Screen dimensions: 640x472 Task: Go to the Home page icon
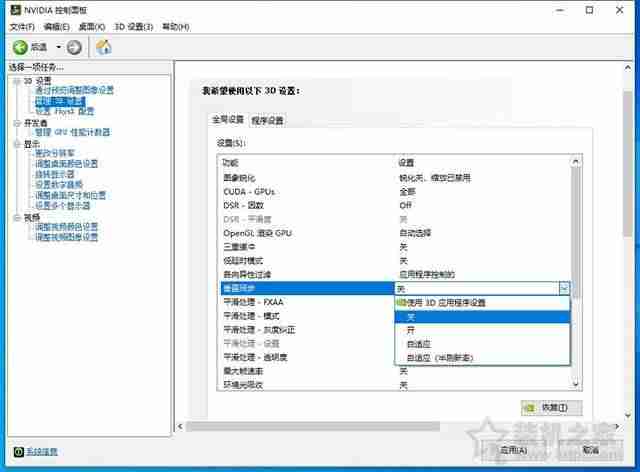[x=104, y=47]
